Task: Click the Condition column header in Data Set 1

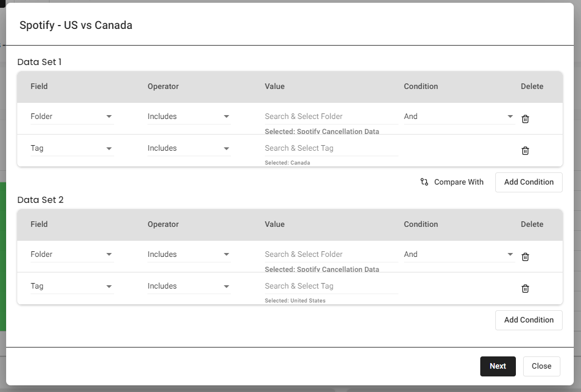Action: click(421, 86)
